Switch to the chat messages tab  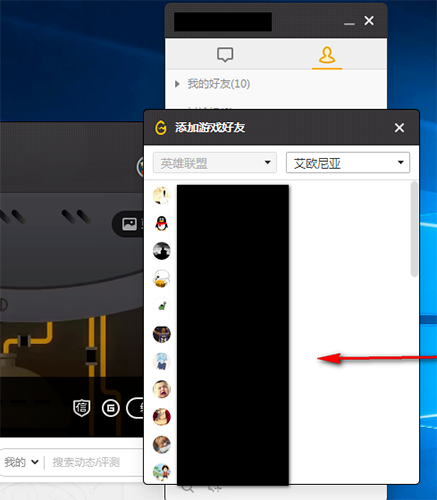[x=225, y=54]
